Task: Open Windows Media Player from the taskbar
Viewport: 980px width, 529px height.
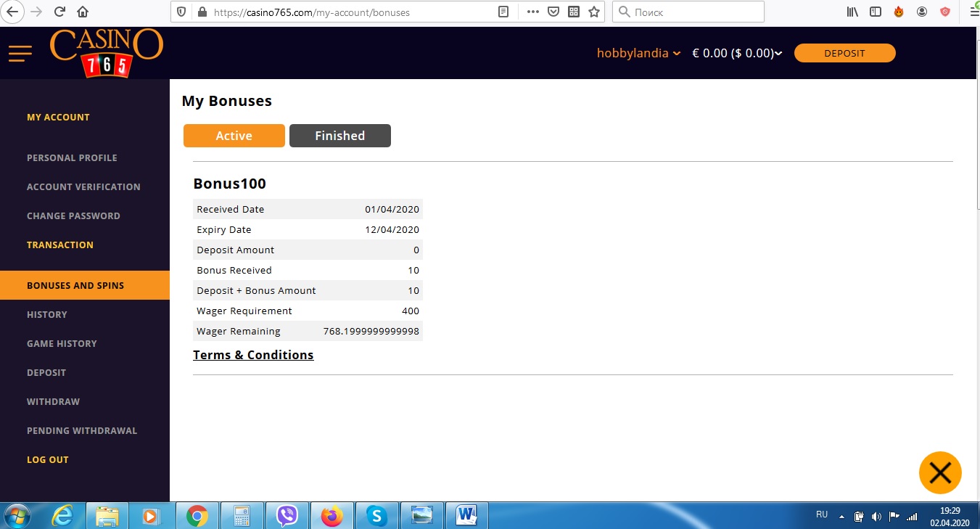Action: click(152, 515)
